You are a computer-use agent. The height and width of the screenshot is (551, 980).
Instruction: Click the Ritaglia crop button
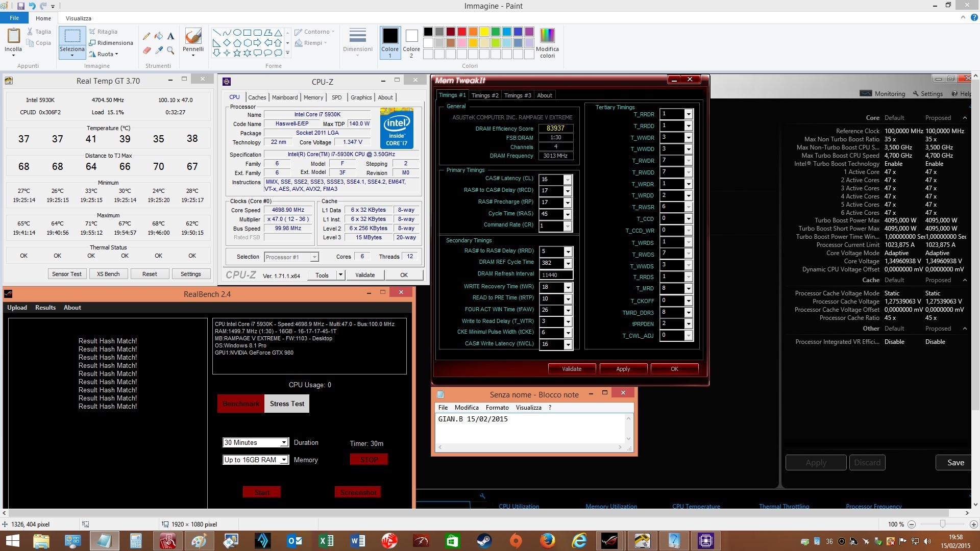click(103, 32)
